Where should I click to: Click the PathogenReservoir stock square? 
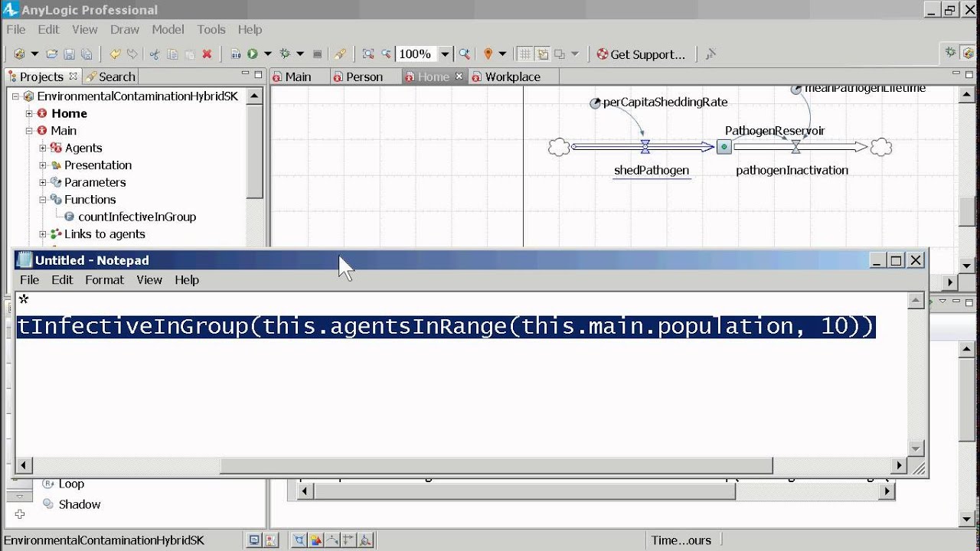pyautogui.click(x=724, y=147)
